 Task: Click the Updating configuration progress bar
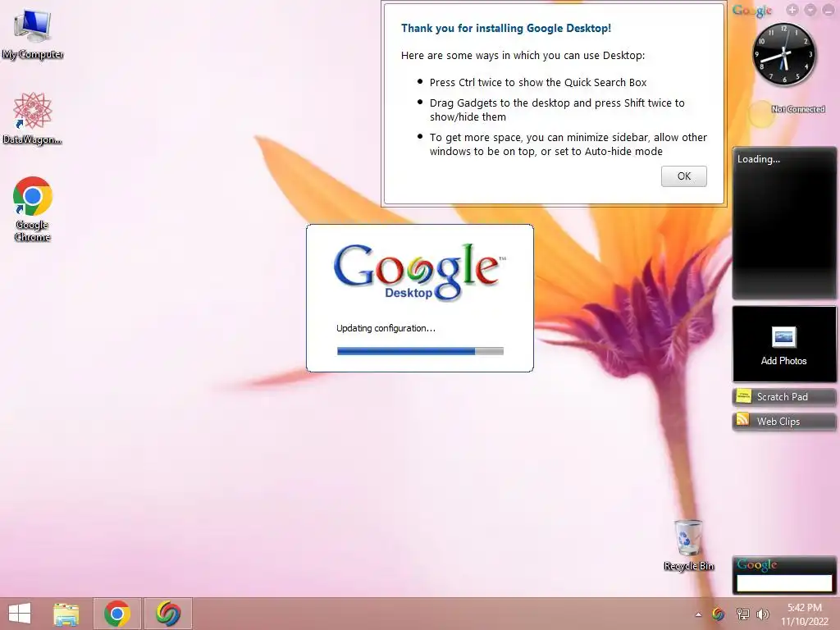pyautogui.click(x=421, y=351)
